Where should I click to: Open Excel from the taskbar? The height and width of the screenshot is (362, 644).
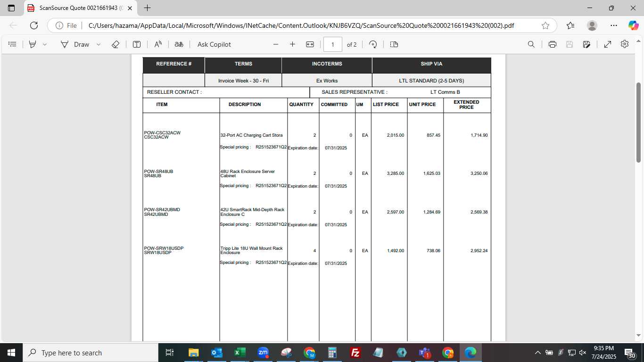(239, 353)
